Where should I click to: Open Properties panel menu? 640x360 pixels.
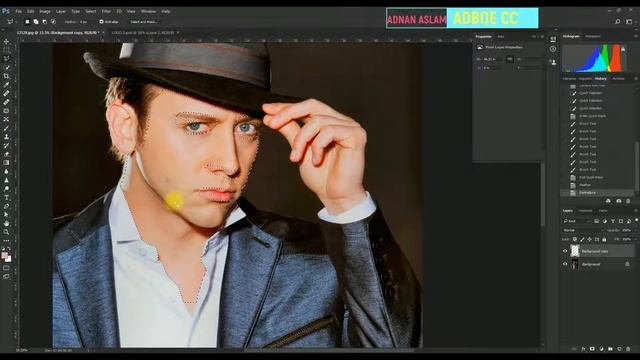click(x=543, y=36)
